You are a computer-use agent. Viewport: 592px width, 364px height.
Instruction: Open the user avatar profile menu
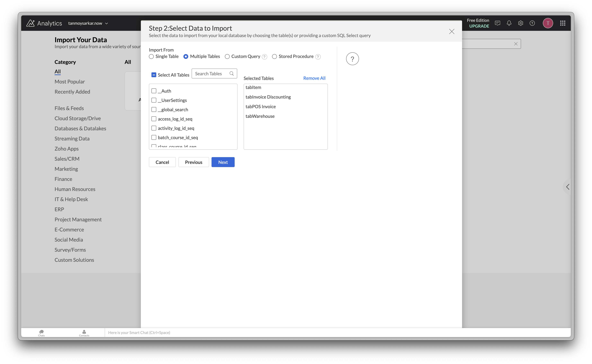(548, 23)
